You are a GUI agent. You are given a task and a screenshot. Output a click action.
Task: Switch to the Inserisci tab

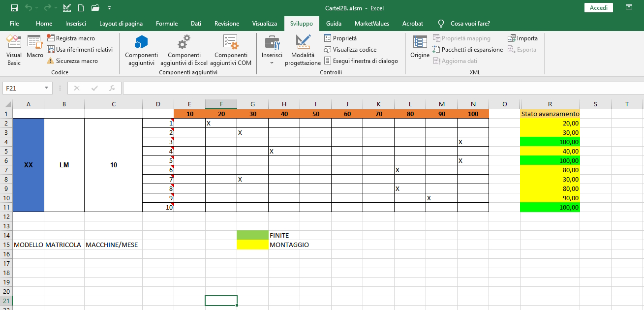tap(76, 24)
